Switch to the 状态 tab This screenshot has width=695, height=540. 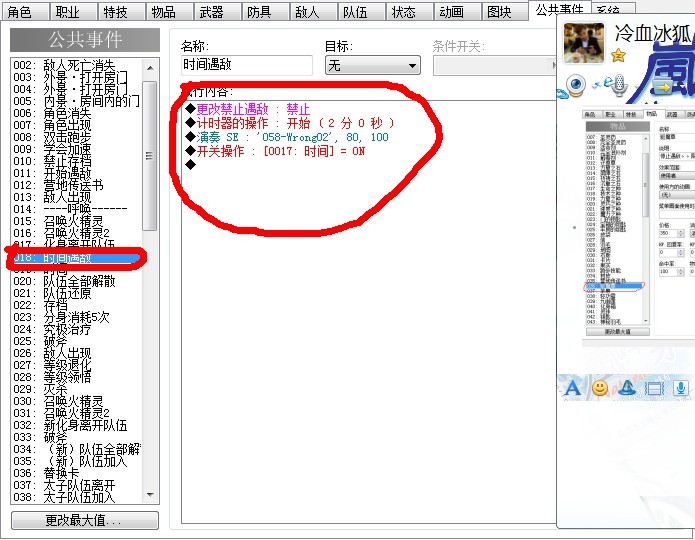(x=409, y=12)
